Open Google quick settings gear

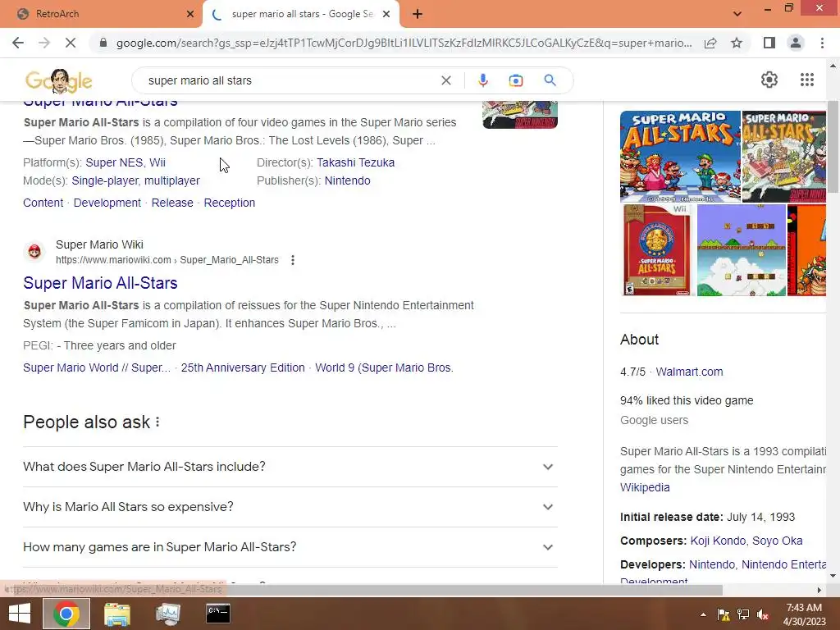769,80
